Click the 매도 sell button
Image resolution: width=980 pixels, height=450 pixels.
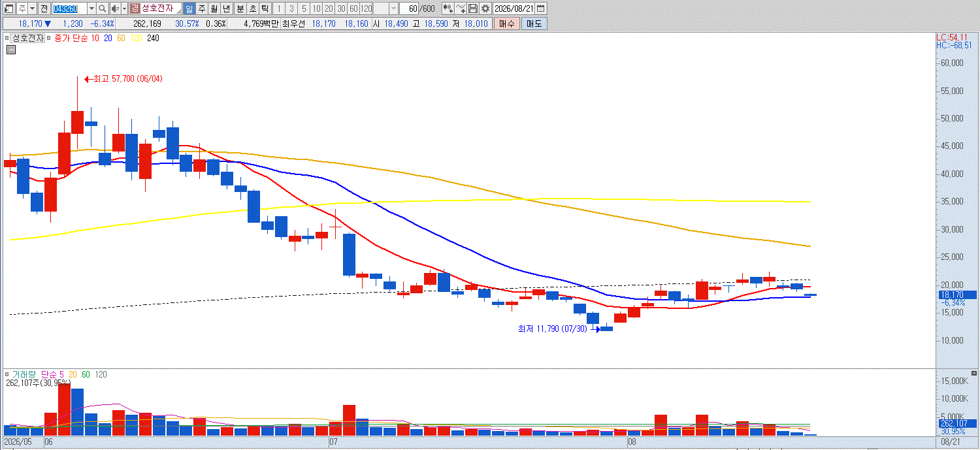point(534,24)
